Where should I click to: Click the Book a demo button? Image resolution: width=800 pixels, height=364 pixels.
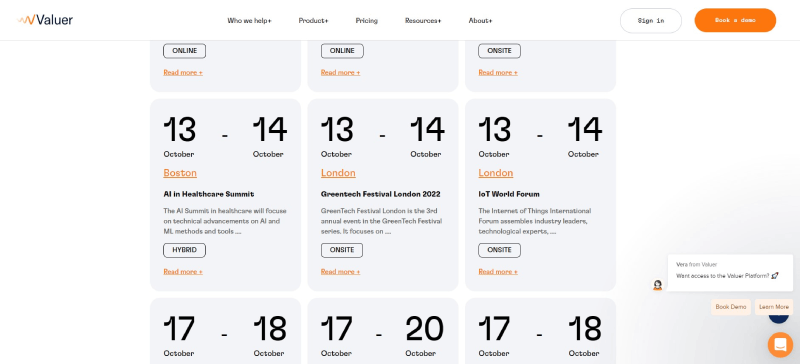pos(735,20)
